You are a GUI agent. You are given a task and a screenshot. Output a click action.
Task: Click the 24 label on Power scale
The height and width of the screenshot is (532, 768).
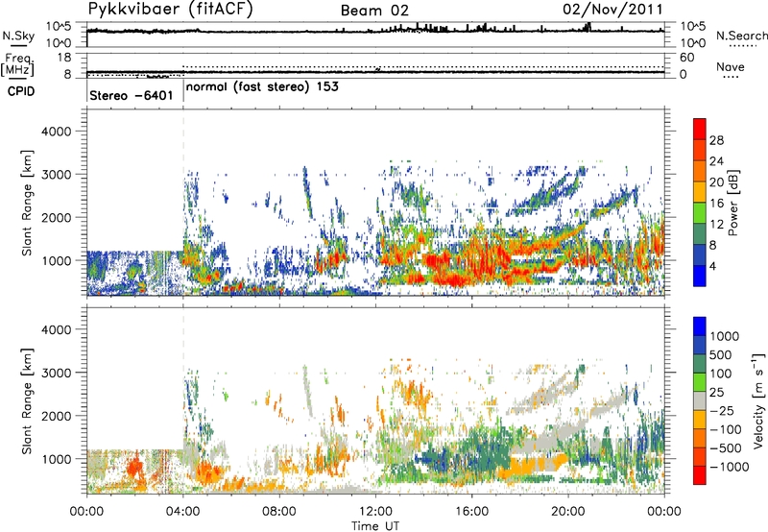pyautogui.click(x=716, y=161)
